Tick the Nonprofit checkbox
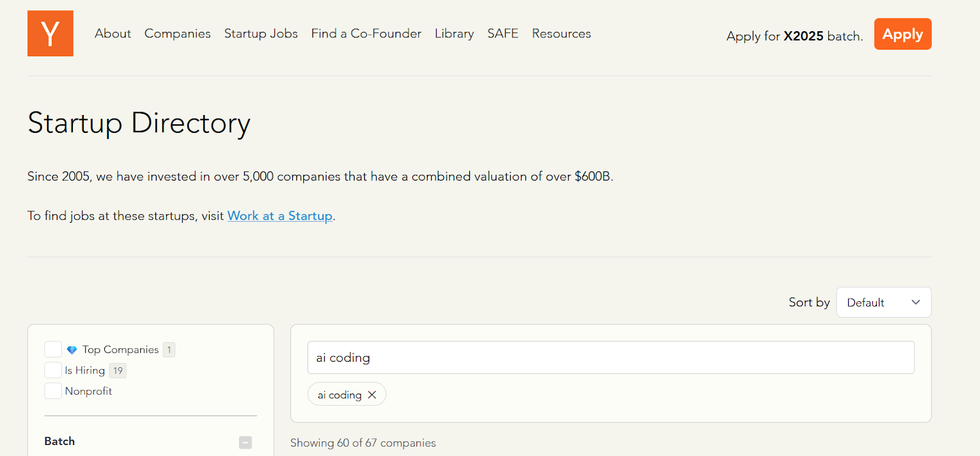980x456 pixels. coord(53,391)
